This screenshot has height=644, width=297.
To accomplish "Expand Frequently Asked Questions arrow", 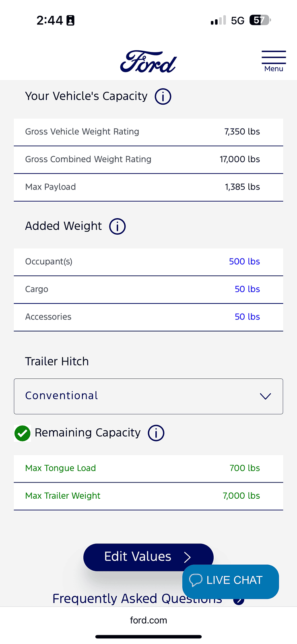I will pyautogui.click(x=239, y=601).
